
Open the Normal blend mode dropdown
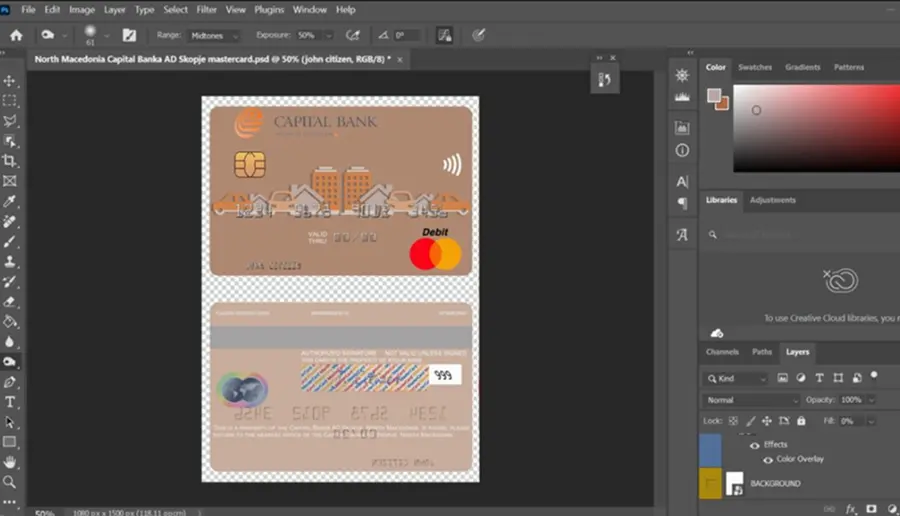(x=751, y=400)
